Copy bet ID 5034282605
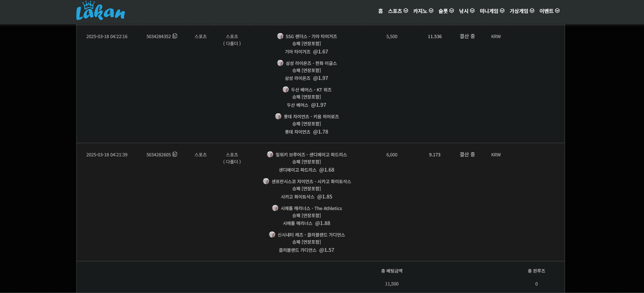This screenshot has height=293, width=644. 175,154
